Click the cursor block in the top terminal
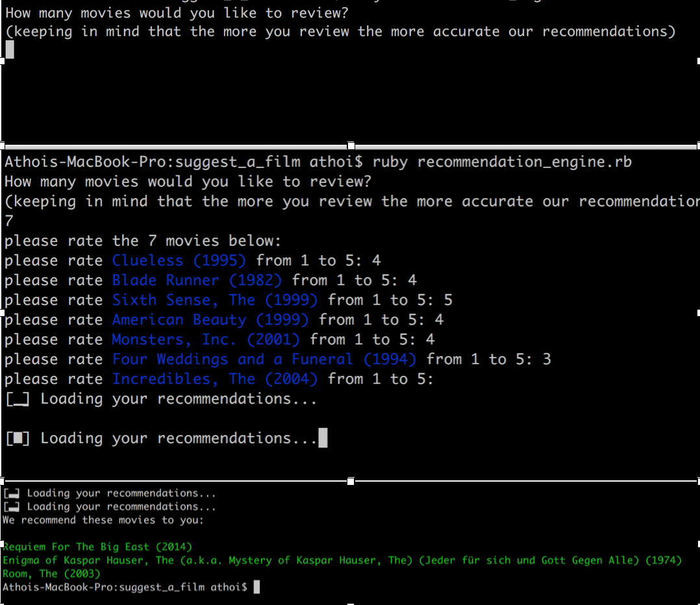The image size is (700, 605). point(9,49)
